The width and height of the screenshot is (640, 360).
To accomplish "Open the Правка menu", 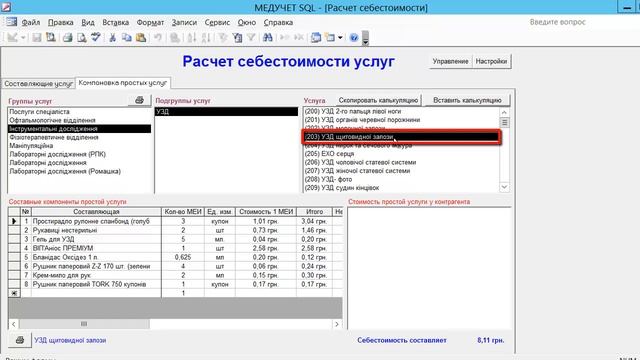I will click(60, 22).
